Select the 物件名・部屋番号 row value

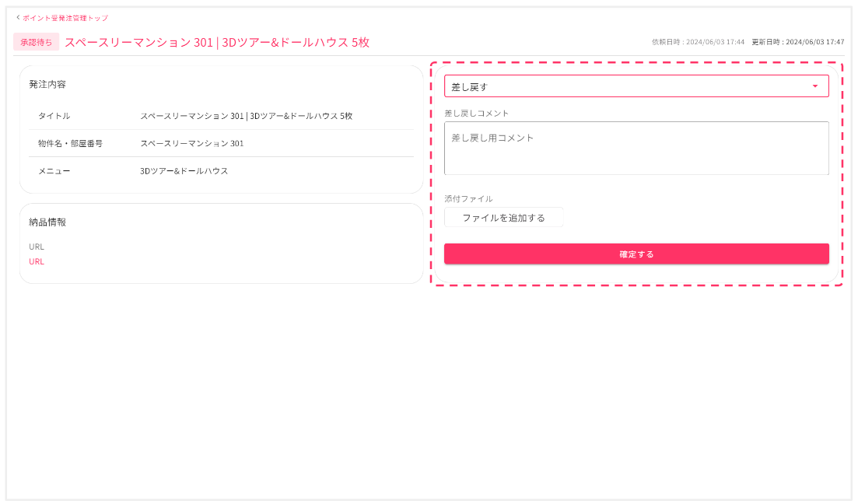pos(192,143)
